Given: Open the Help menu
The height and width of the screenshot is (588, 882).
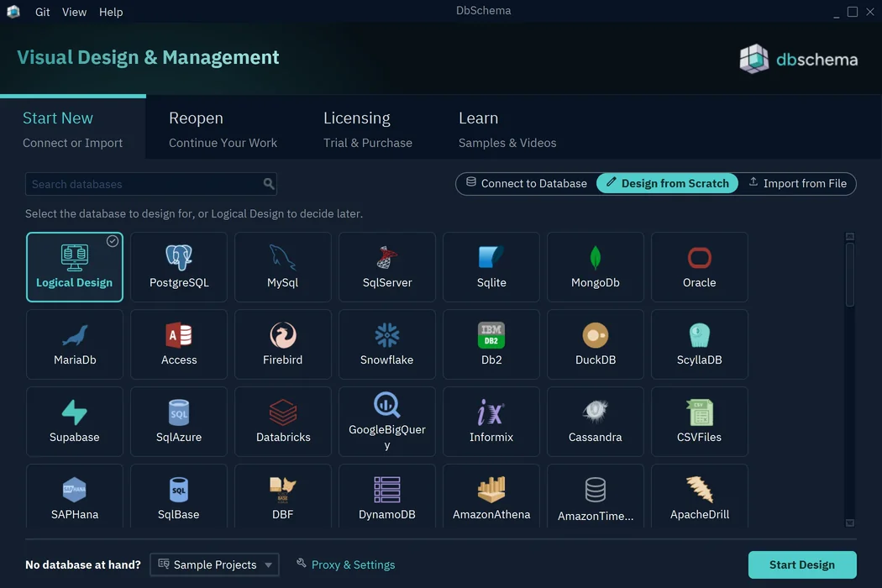Looking at the screenshot, I should 111,12.
